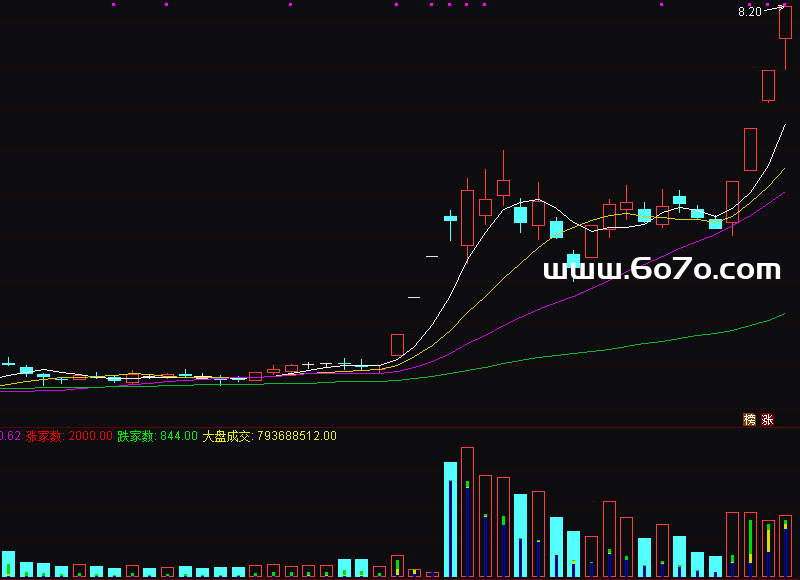The image size is (800, 580).
Task: Click the 8.20 high price label
Action: (x=750, y=12)
